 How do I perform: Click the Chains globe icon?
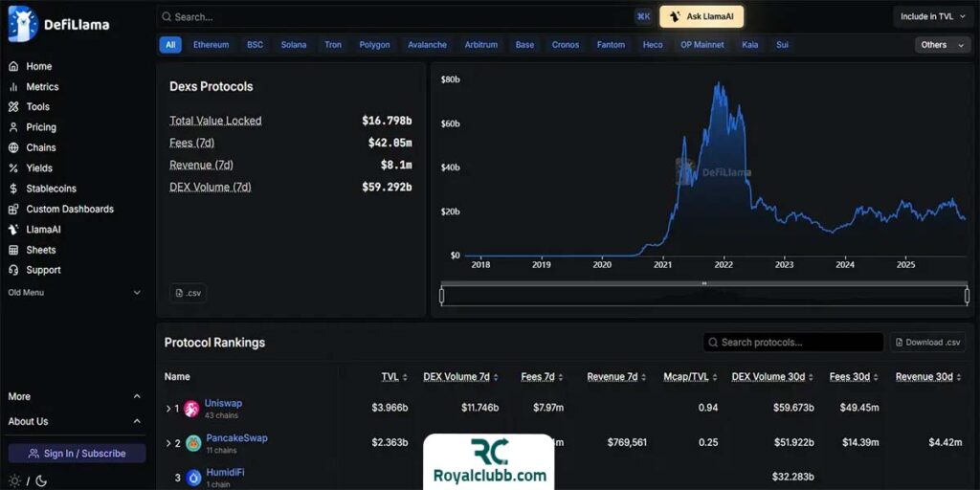[13, 147]
